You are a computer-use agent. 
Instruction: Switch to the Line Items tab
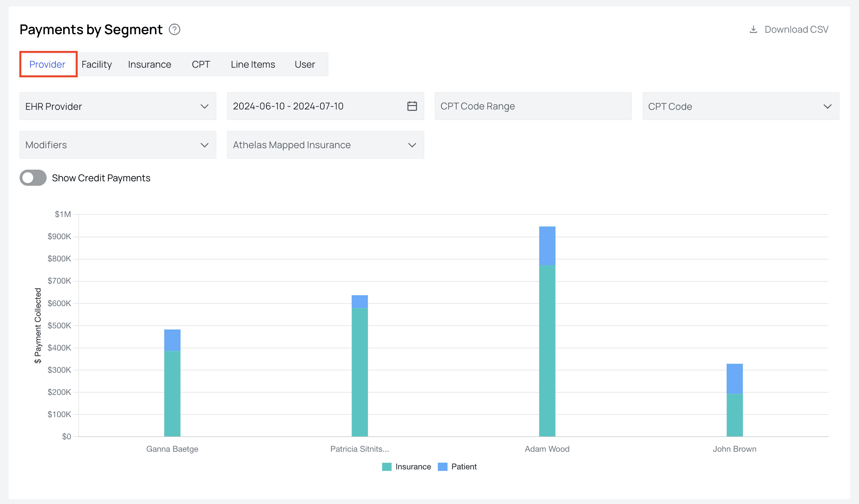pyautogui.click(x=253, y=64)
